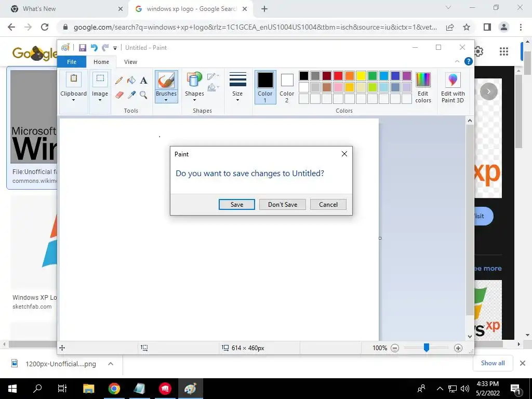Select the Fill with color bucket tool
The width and height of the screenshot is (532, 399).
(131, 81)
